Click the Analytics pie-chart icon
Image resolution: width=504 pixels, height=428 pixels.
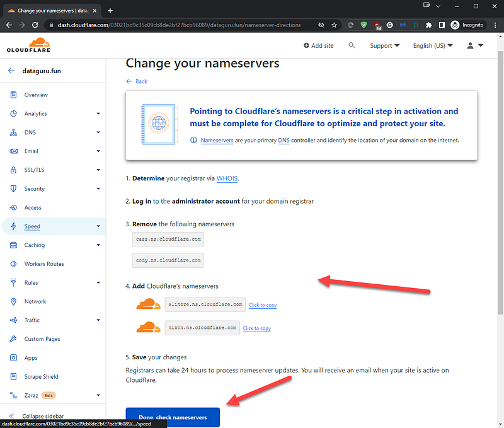click(13, 113)
